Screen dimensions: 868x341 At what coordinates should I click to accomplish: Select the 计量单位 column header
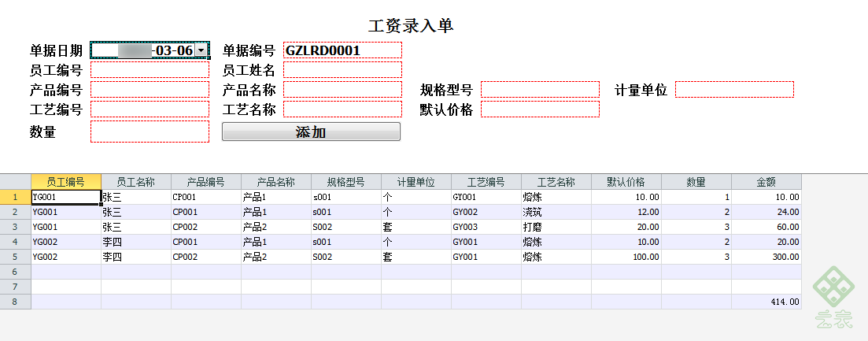(416, 182)
